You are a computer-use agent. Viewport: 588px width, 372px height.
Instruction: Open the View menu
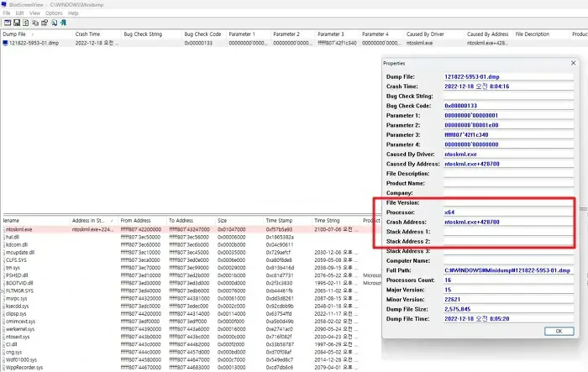pos(35,13)
